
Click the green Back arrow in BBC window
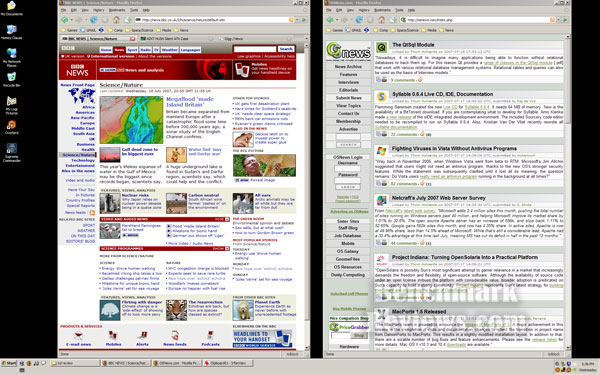coord(64,20)
